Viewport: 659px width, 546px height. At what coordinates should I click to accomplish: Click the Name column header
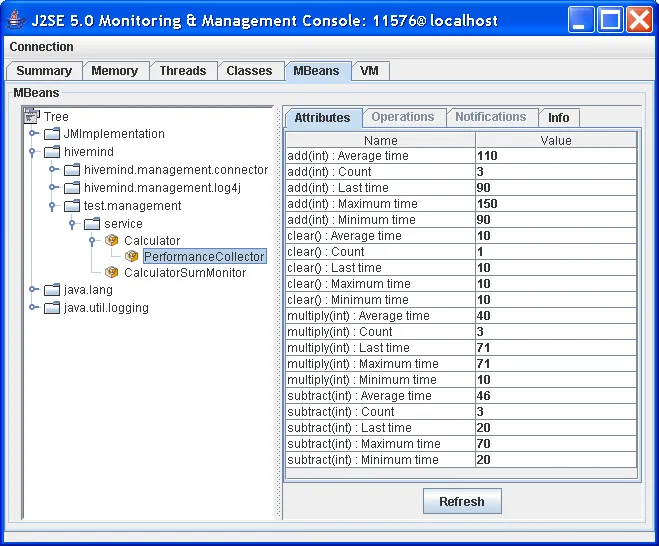381,140
